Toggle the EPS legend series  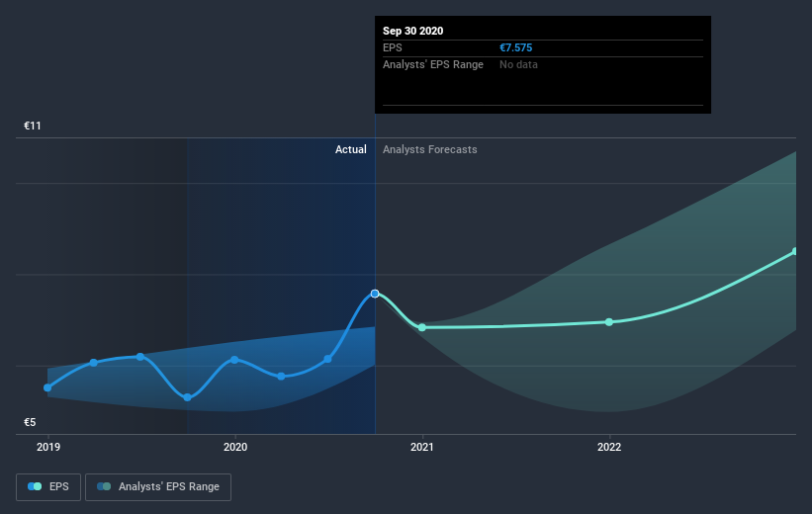pos(48,487)
